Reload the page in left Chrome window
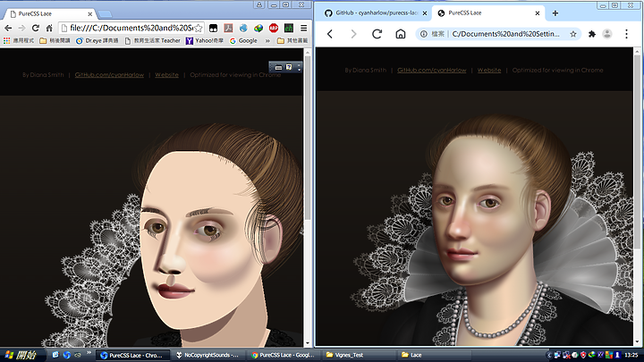 [35, 28]
